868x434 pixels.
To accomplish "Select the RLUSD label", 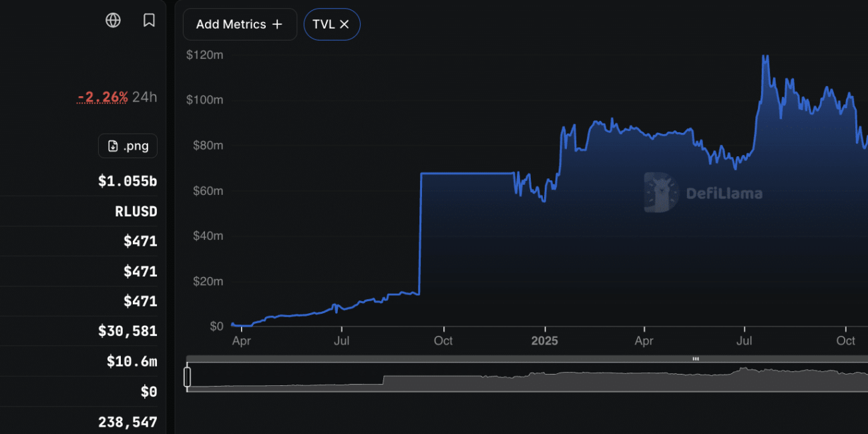I will click(x=136, y=212).
